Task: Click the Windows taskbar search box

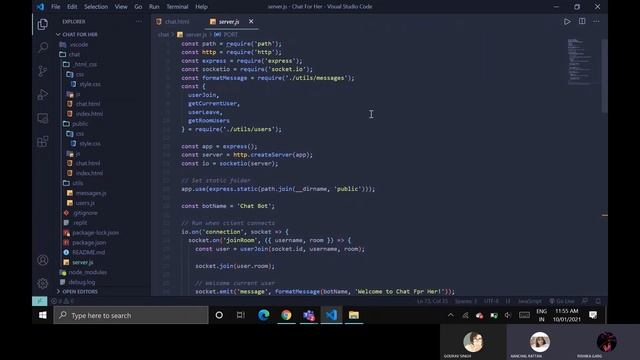Action: [x=131, y=315]
